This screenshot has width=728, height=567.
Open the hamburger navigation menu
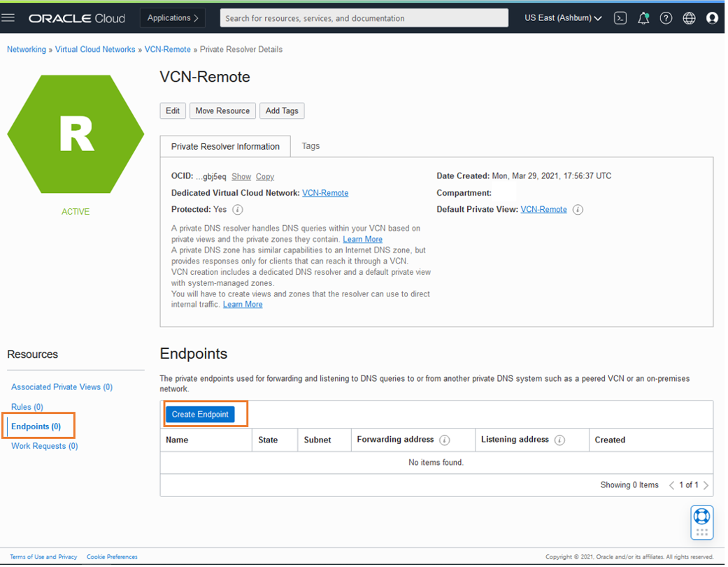pyautogui.click(x=8, y=18)
